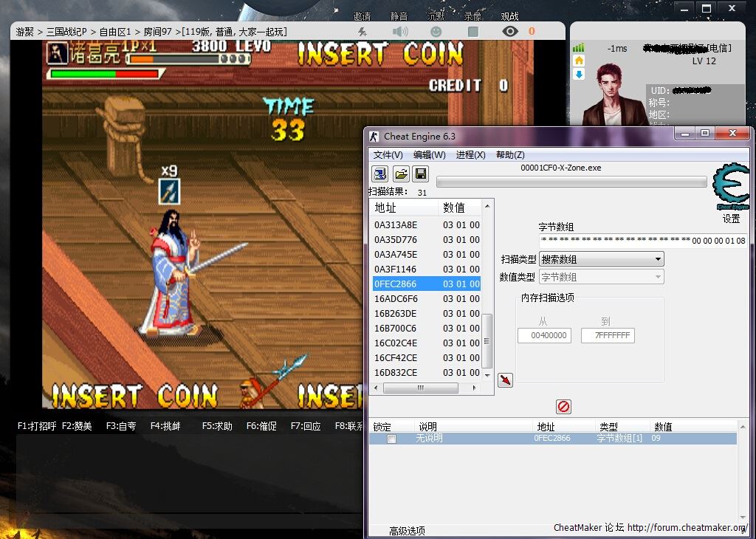Open the 文件(V) menu

[388, 155]
